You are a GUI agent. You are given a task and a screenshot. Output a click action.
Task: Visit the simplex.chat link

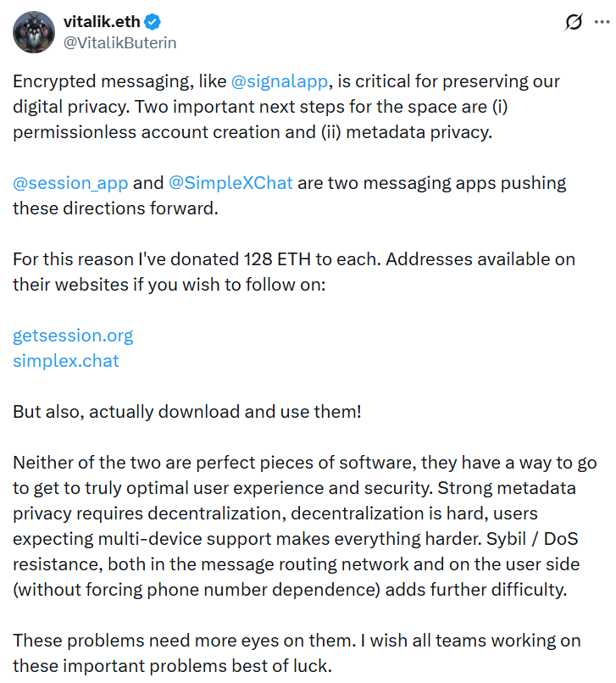(x=65, y=361)
